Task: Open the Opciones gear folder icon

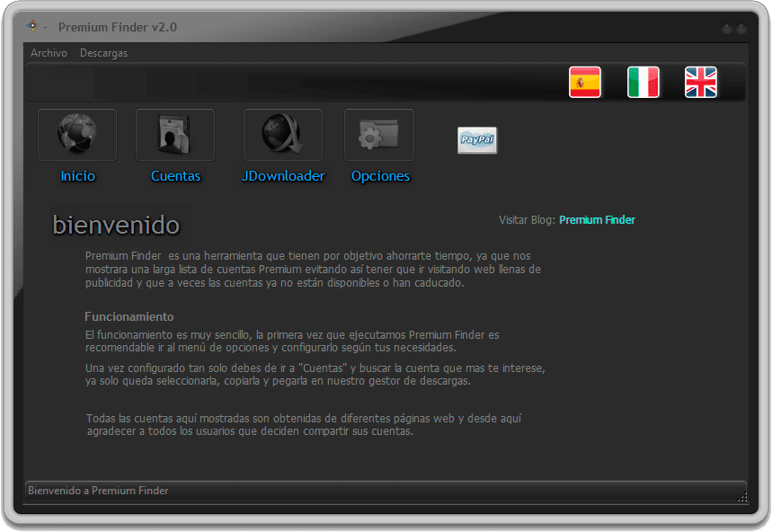Action: click(379, 135)
